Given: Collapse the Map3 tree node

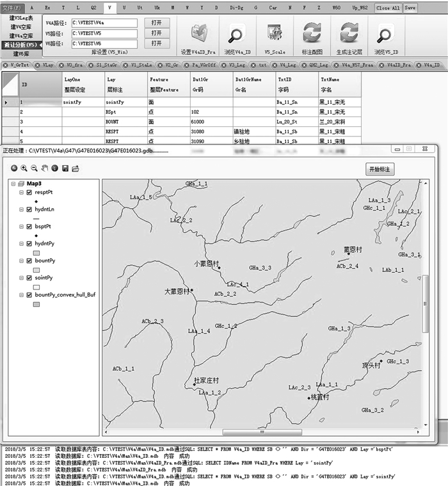Looking at the screenshot, I should pos(15,183).
